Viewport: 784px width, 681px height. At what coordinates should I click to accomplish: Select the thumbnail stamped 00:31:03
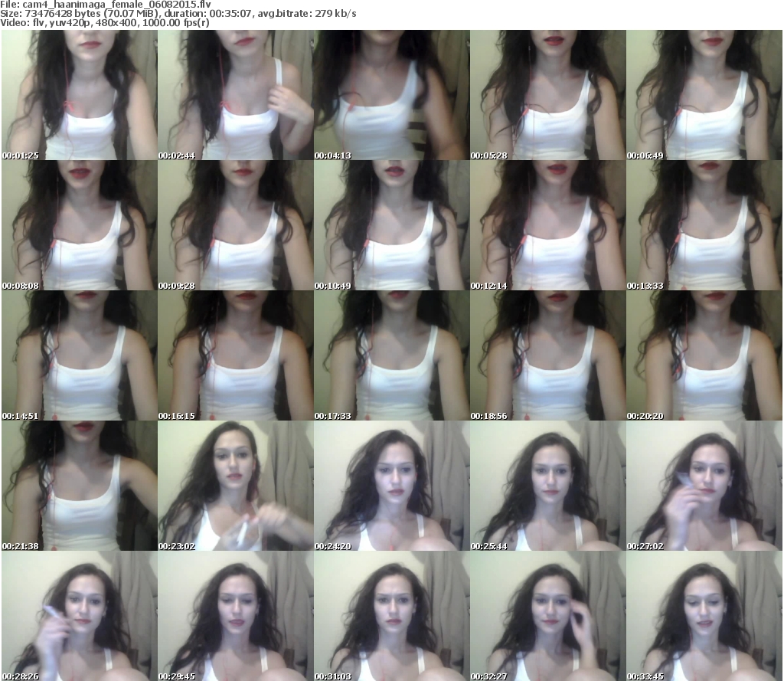[x=391, y=616]
